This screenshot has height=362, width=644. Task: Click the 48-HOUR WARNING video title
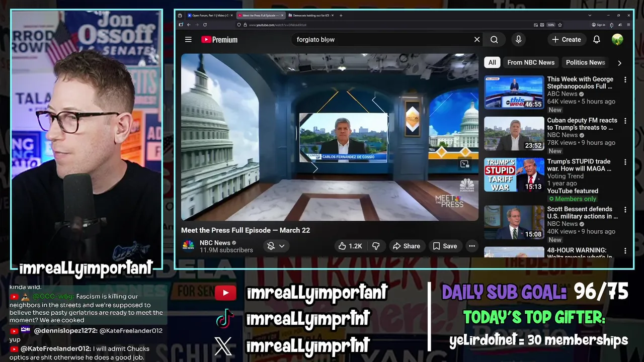580,253
